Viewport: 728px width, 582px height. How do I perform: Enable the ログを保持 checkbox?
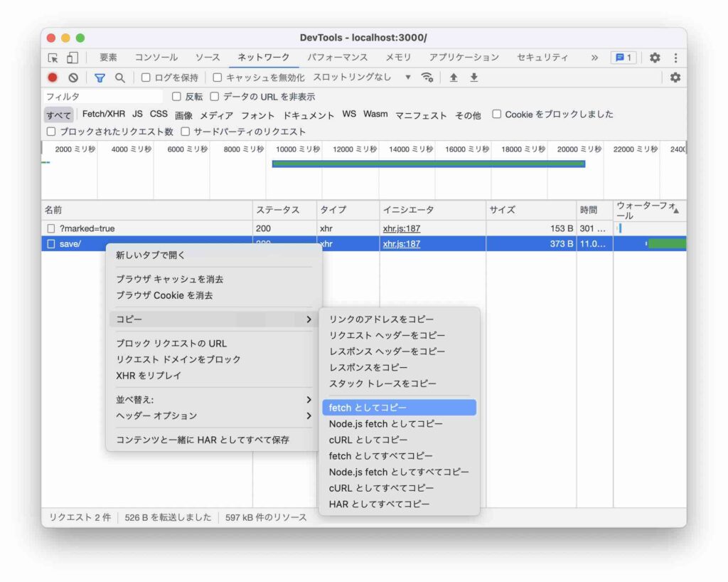[146, 78]
